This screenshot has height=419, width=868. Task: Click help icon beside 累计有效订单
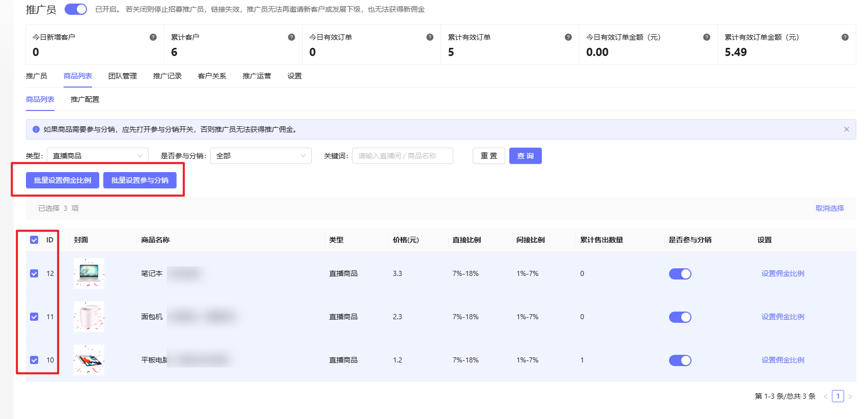[568, 37]
